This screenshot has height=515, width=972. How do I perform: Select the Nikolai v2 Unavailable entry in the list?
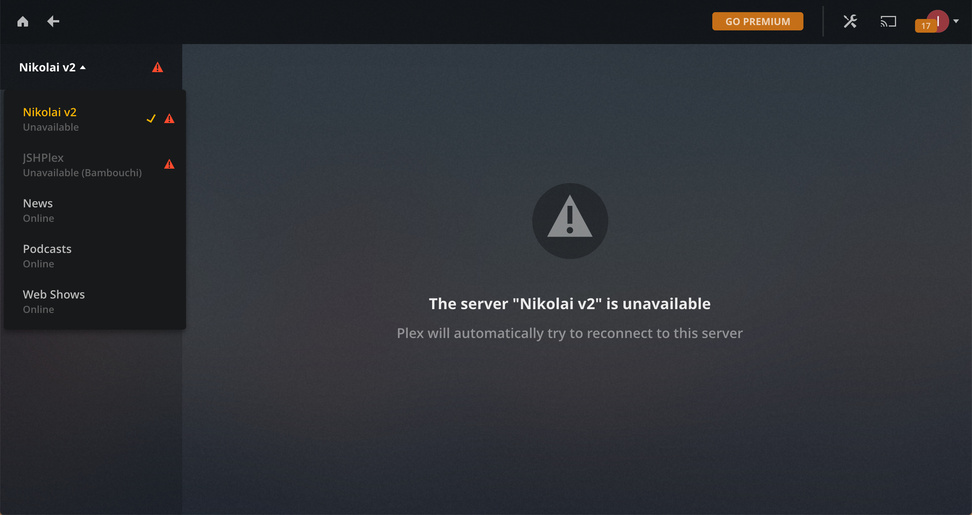(x=95, y=119)
